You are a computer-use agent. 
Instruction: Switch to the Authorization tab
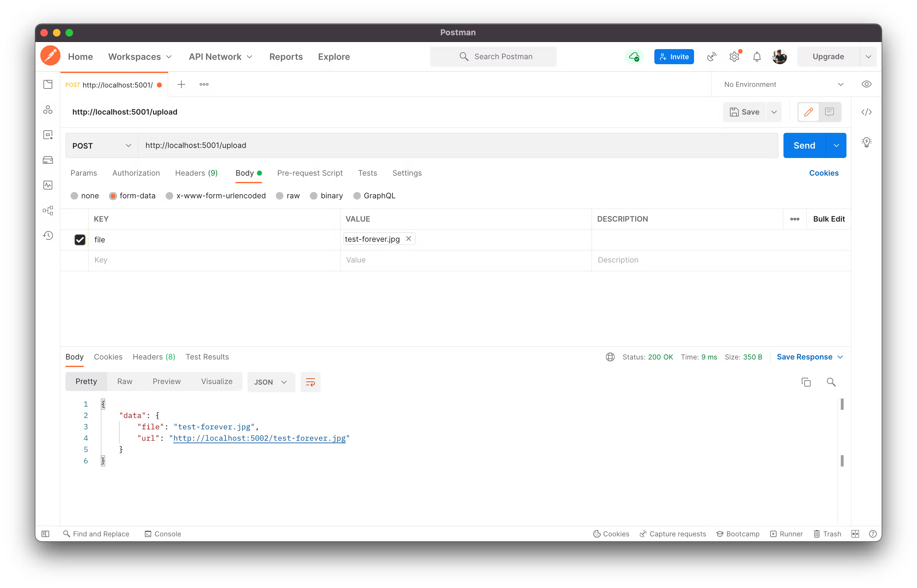[x=136, y=173]
